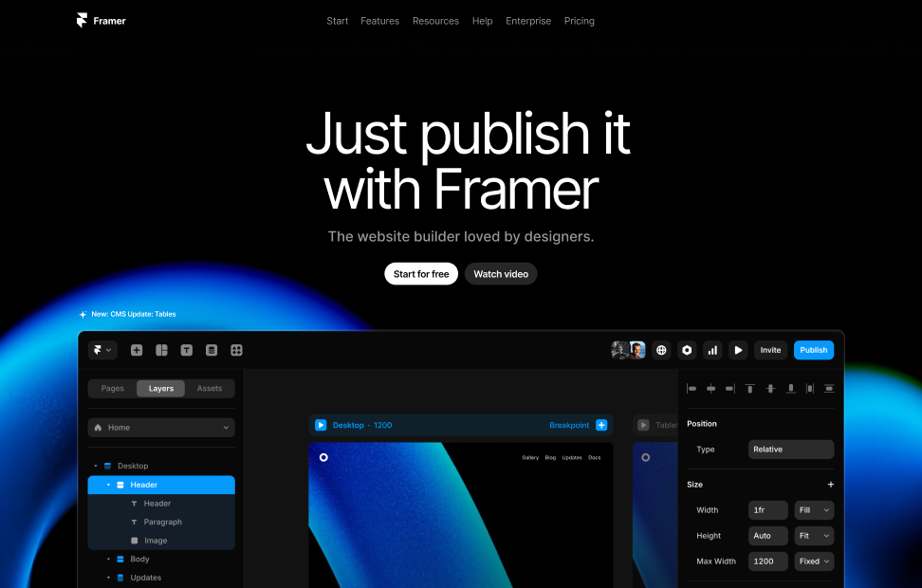
Task: Click the align vertical middle icon
Action: [x=770, y=389]
